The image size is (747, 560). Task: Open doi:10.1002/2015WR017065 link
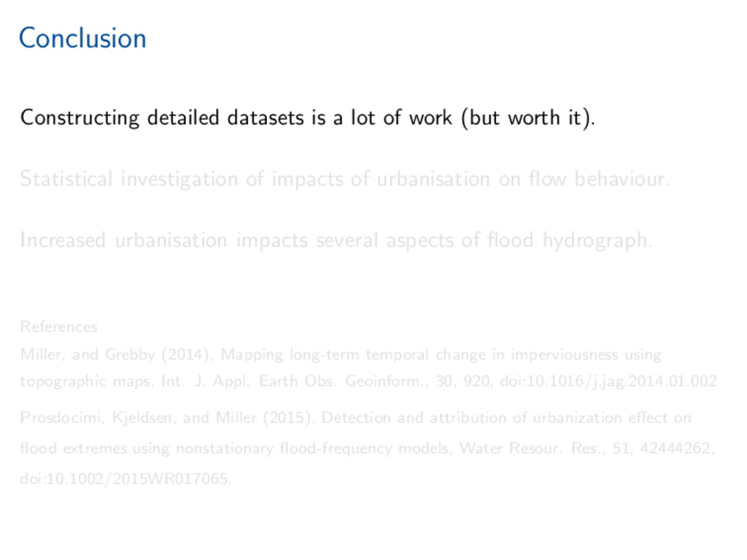[125, 479]
